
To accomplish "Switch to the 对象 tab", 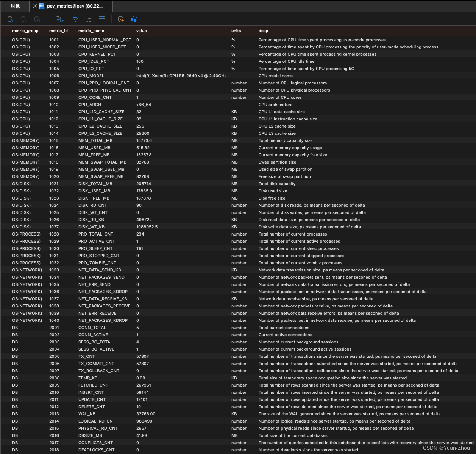I will click(15, 6).
